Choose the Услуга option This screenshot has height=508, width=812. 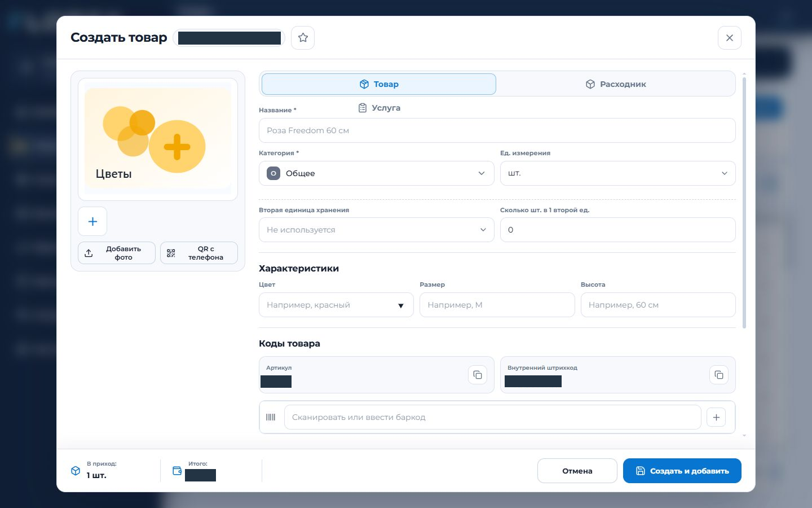click(x=379, y=108)
